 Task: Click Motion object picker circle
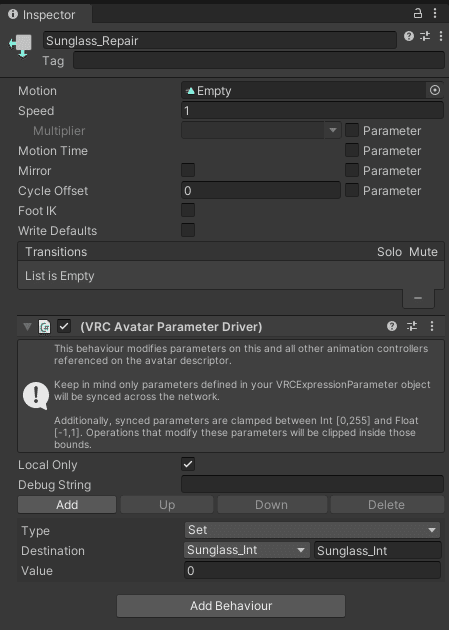[x=435, y=90]
